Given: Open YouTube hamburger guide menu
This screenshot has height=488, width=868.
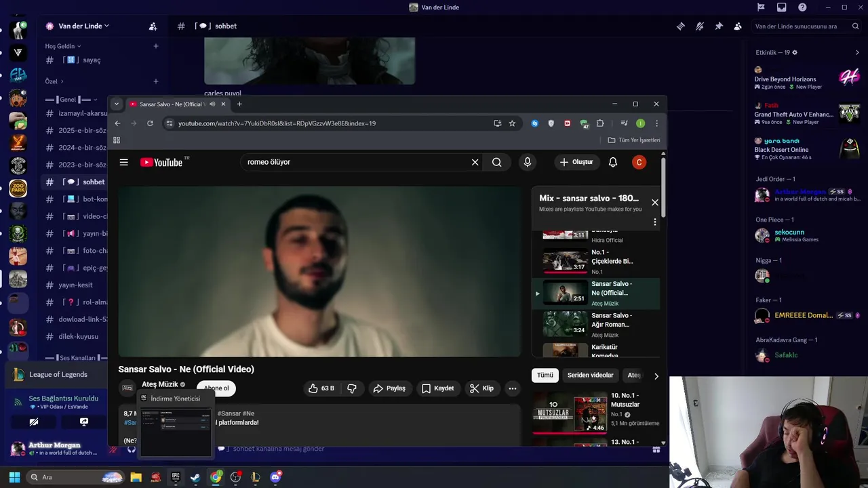Looking at the screenshot, I should (123, 162).
